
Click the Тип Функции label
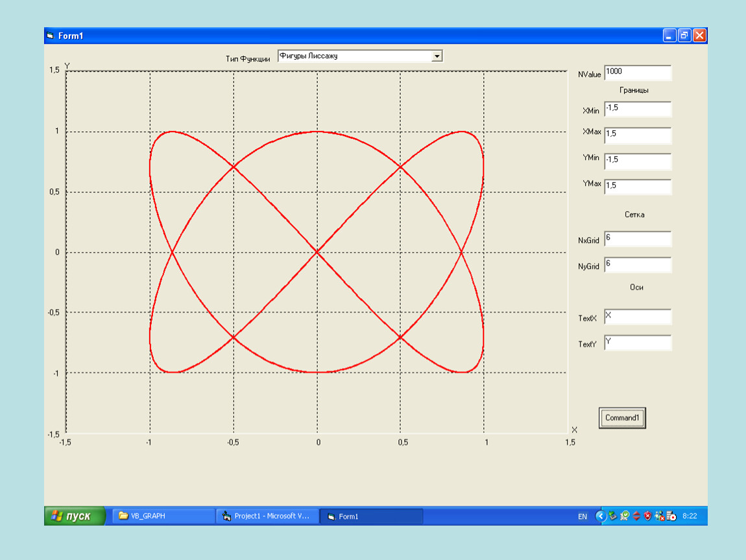tap(247, 59)
